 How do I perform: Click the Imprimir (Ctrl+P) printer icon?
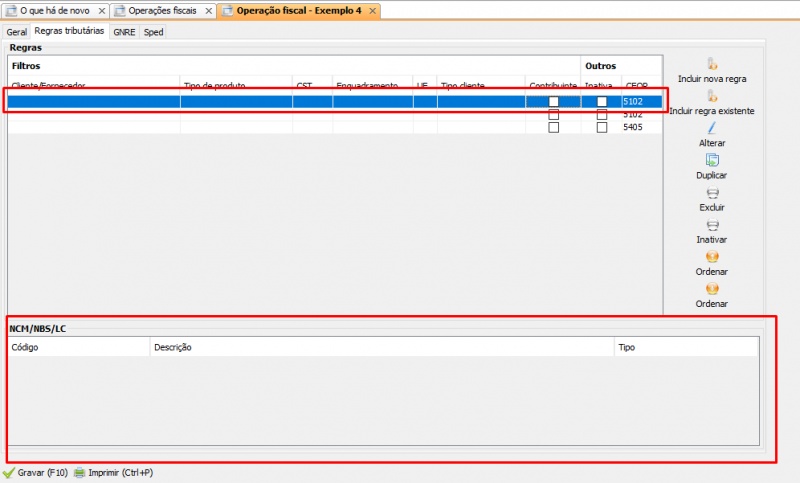tap(79, 473)
